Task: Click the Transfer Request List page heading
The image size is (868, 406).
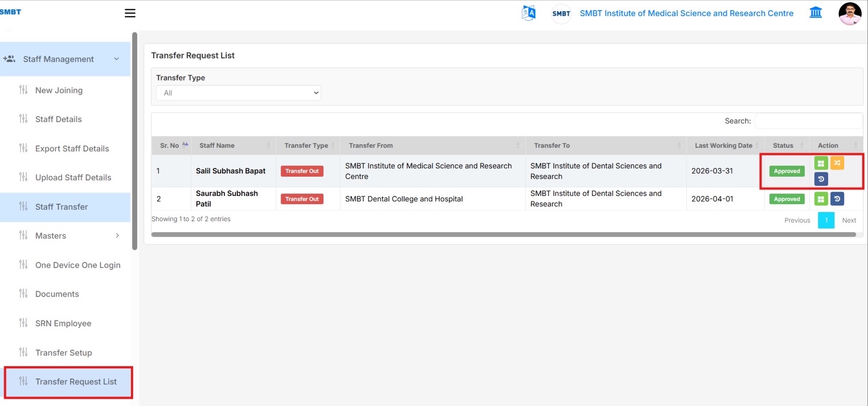Action: click(x=193, y=56)
